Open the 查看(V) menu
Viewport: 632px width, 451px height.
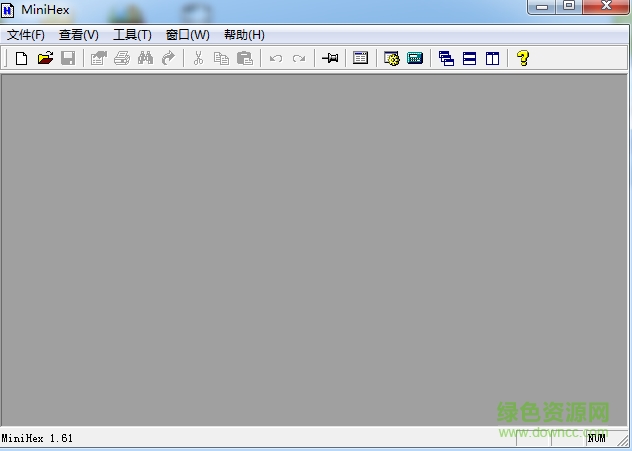tap(79, 35)
